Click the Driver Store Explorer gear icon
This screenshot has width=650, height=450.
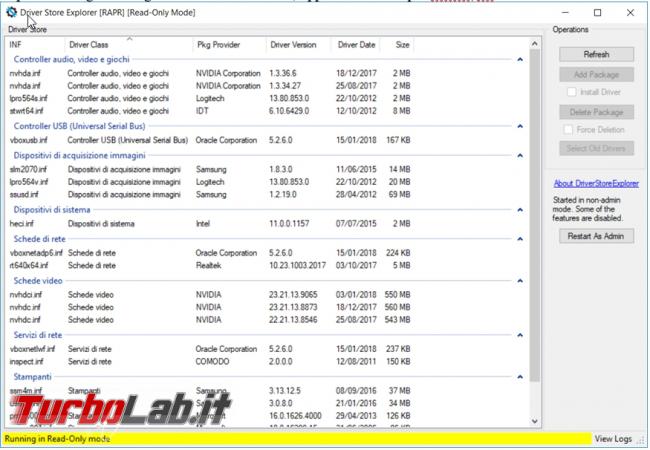[x=11, y=12]
